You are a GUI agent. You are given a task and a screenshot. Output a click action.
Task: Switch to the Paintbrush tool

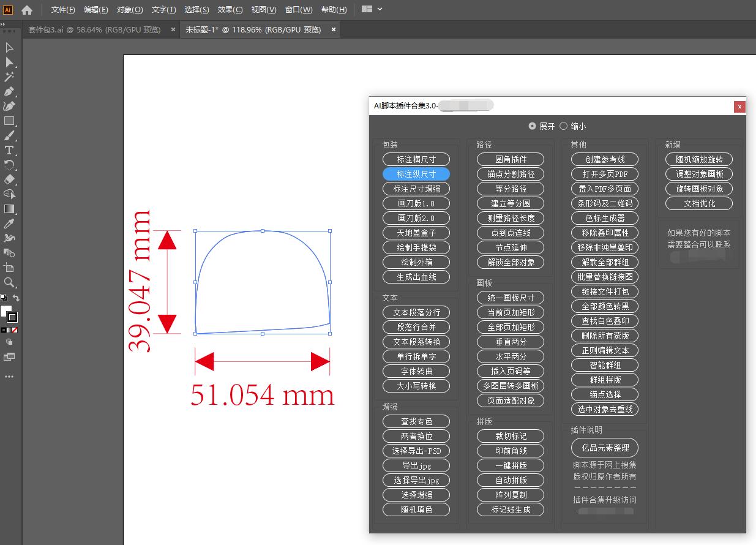click(9, 136)
